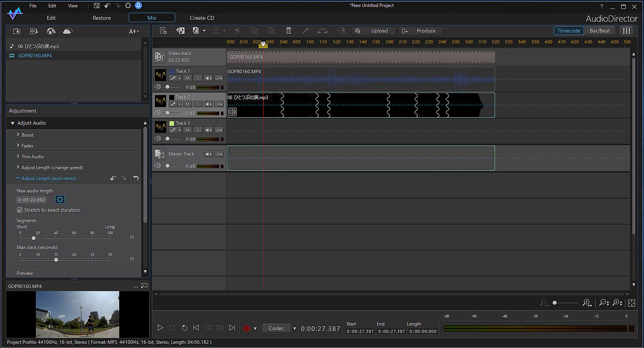Click the import media icon in library
This screenshot has height=348, width=644.
(17, 31)
